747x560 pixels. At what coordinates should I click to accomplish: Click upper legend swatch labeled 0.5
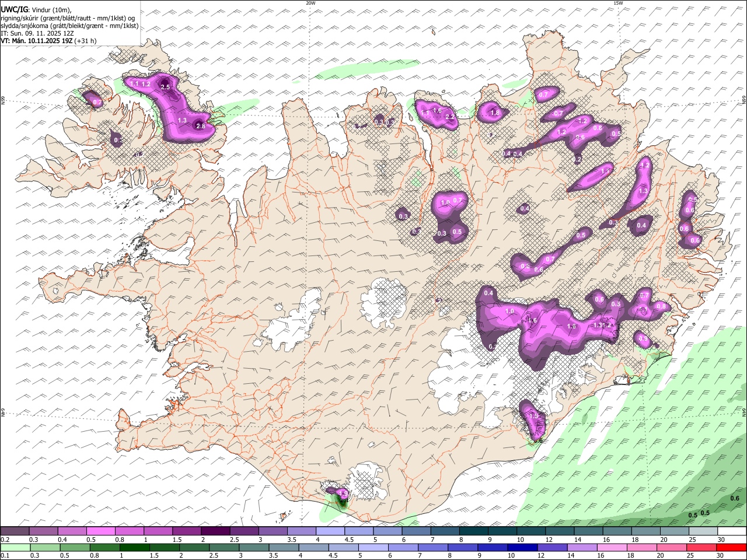tap(100, 531)
